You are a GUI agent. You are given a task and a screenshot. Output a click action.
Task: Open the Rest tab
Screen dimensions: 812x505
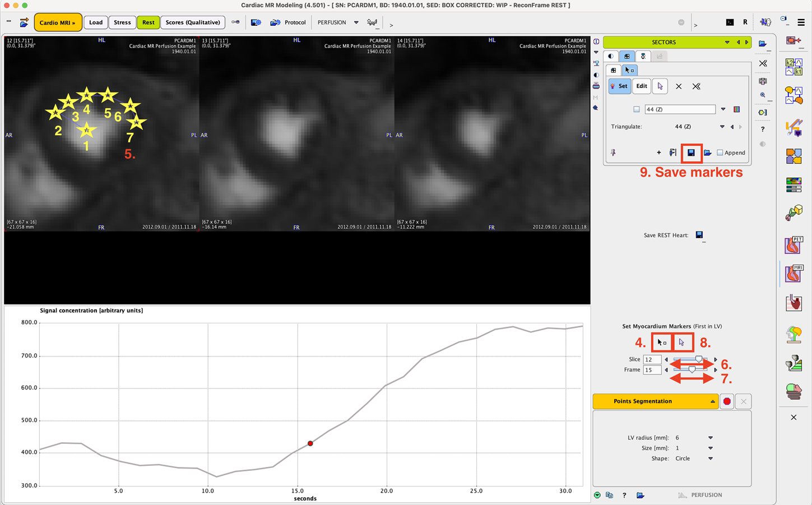[149, 22]
